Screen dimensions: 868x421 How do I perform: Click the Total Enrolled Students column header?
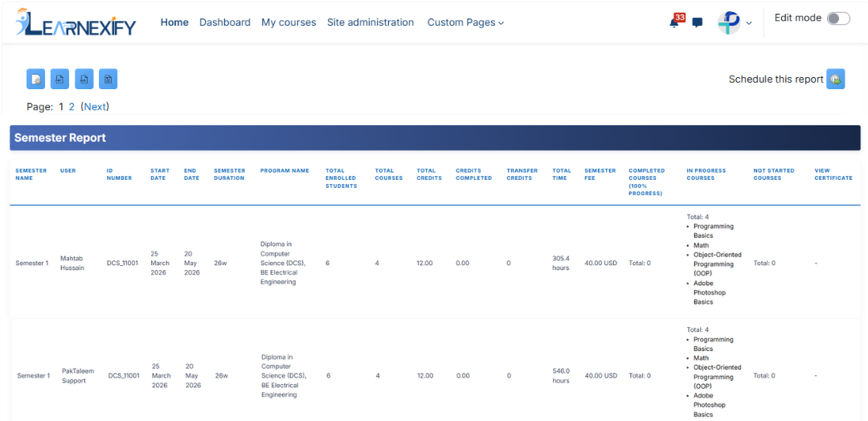pos(341,178)
